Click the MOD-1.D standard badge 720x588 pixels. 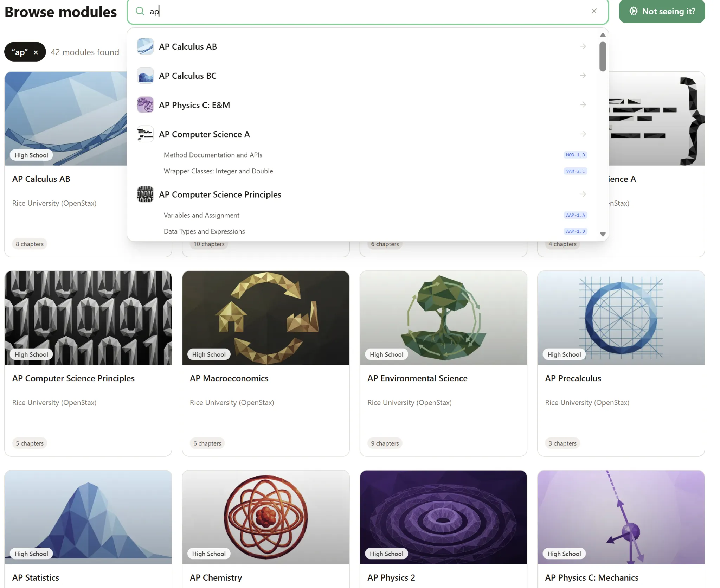[x=576, y=155]
